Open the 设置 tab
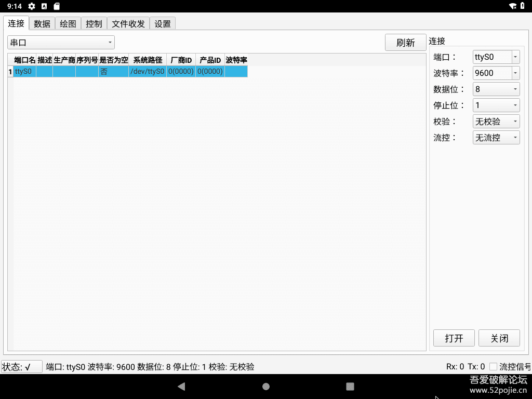This screenshot has width=532, height=399. [x=162, y=23]
